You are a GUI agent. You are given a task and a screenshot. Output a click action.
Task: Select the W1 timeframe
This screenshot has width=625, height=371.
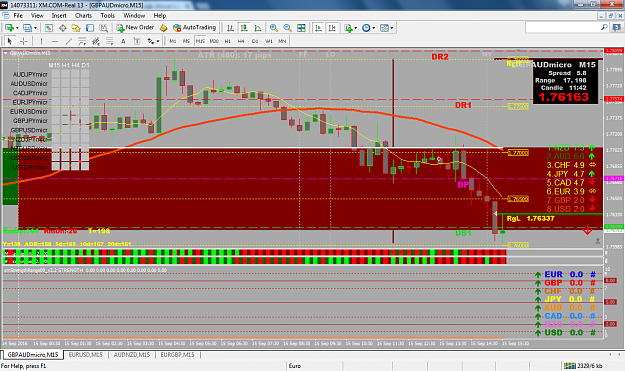[x=269, y=41]
